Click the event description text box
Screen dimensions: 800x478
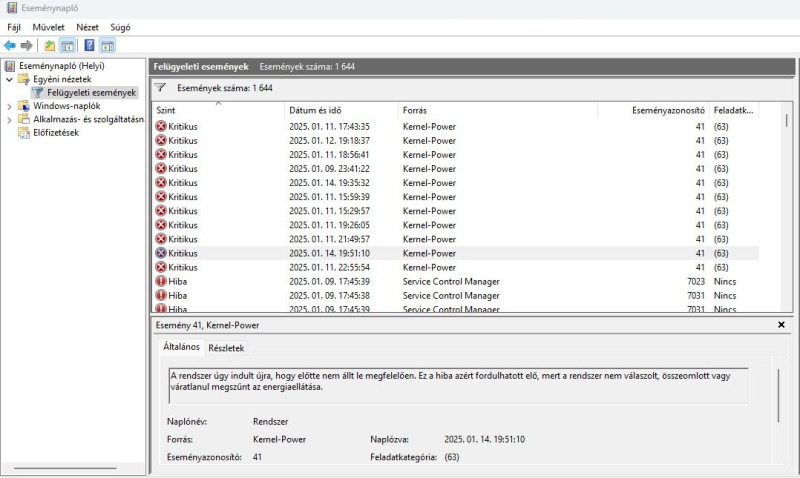pyautogui.click(x=458, y=386)
